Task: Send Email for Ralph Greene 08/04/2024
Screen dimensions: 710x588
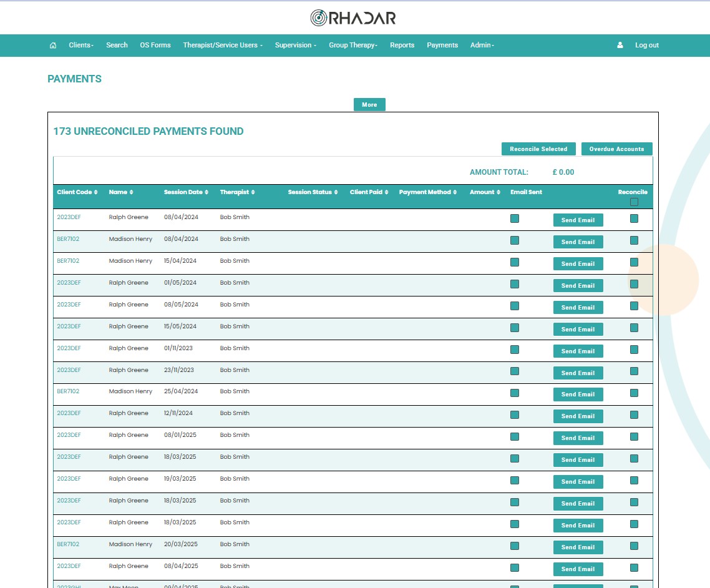Action: [x=578, y=220]
